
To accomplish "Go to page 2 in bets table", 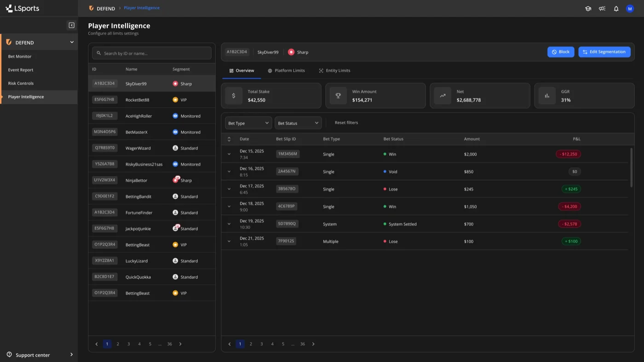I will point(251,344).
